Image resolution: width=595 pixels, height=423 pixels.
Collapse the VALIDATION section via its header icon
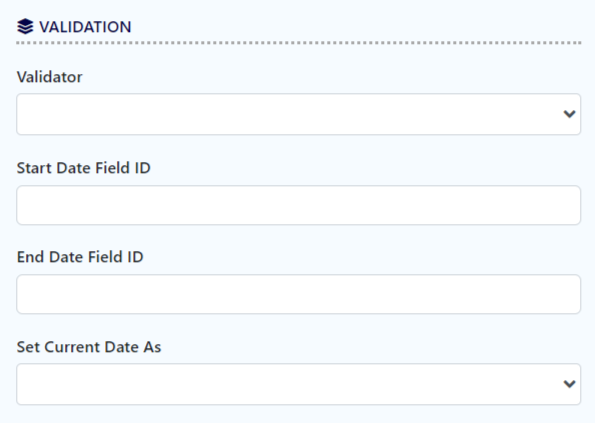(x=25, y=27)
